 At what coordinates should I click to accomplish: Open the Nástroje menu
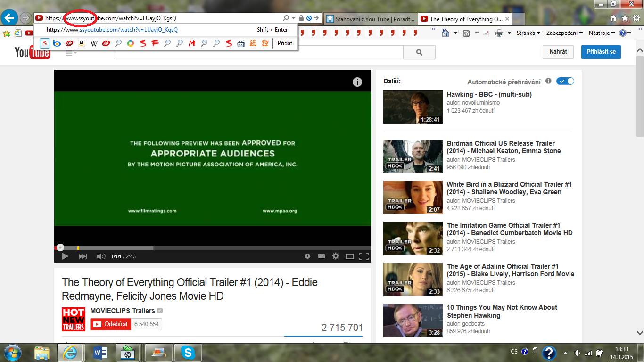coord(602,33)
